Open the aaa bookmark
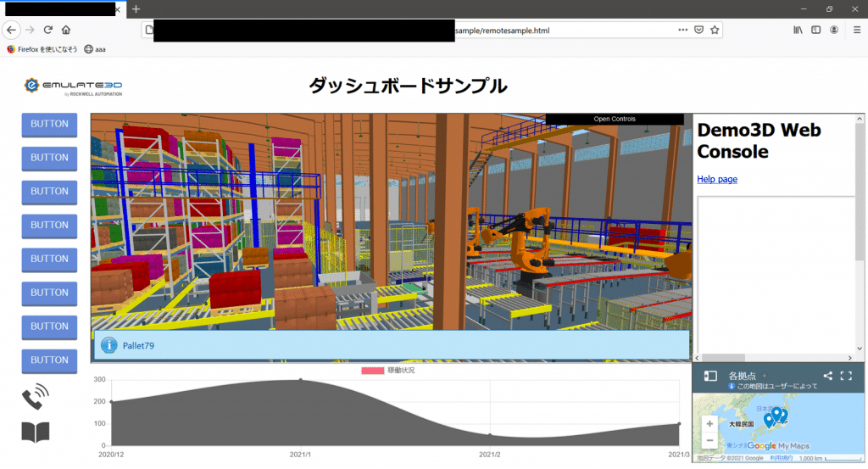The height and width of the screenshot is (469, 868). tap(95, 49)
